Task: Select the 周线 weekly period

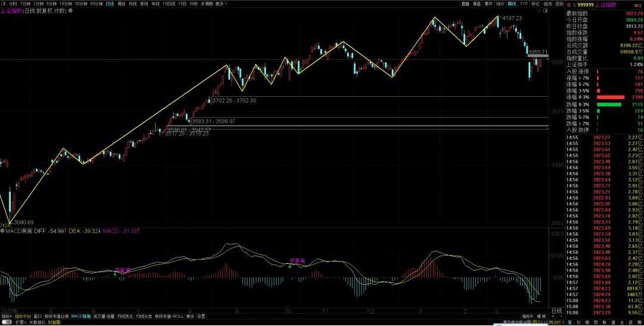Action: (122, 4)
